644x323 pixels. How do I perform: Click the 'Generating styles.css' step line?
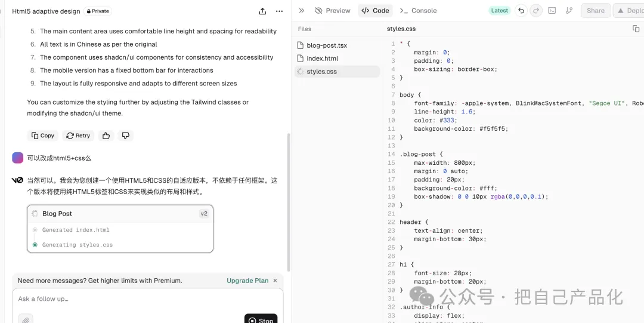tap(77, 245)
